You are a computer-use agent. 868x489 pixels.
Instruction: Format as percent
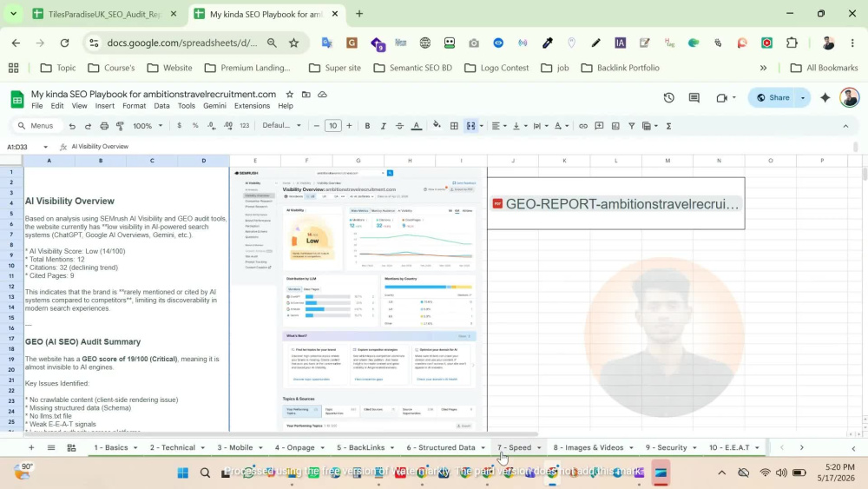pos(195,126)
